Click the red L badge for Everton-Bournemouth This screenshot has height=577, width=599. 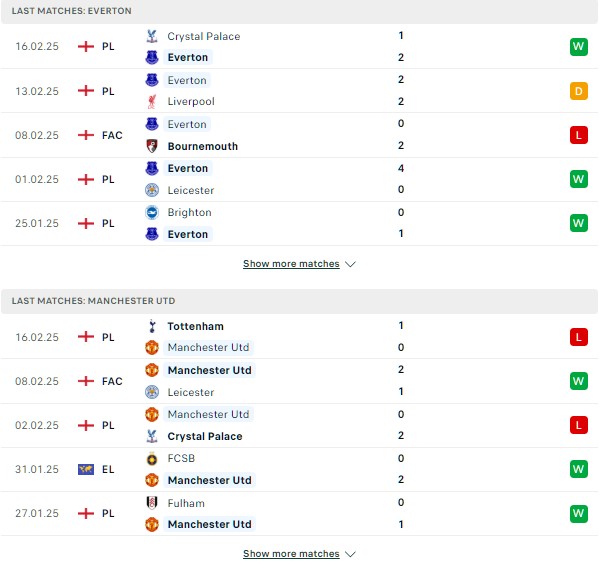[578, 135]
